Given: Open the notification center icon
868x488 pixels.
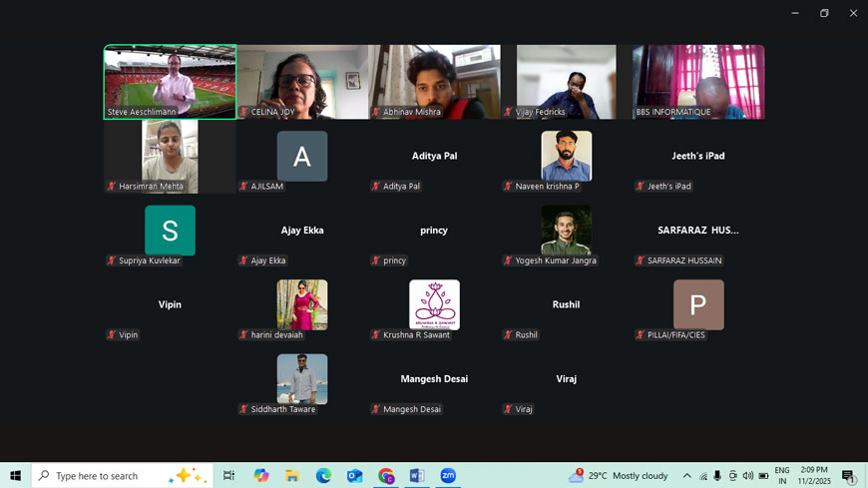Looking at the screenshot, I should pos(848,476).
